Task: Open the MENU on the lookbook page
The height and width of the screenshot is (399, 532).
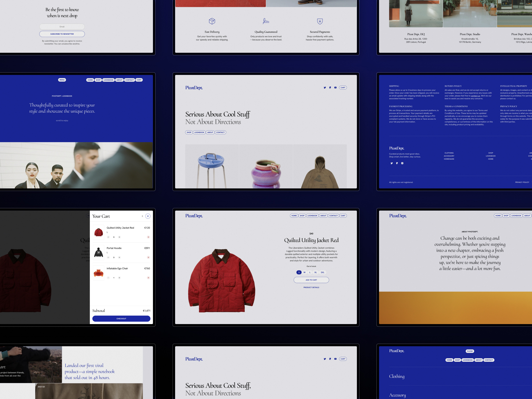Action: point(62,80)
